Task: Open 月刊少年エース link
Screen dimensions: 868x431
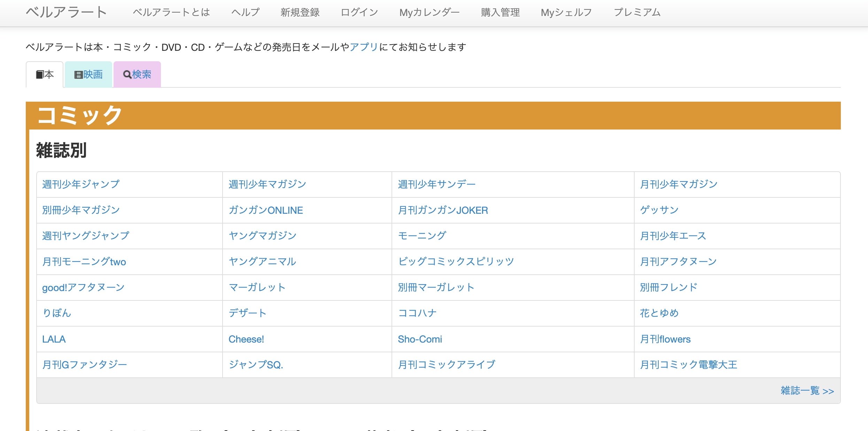Action: (673, 236)
